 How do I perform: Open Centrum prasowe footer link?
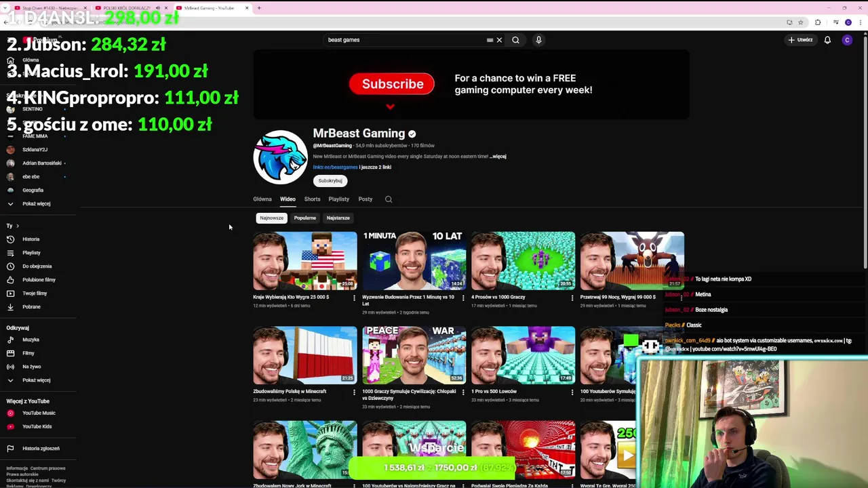tap(47, 468)
